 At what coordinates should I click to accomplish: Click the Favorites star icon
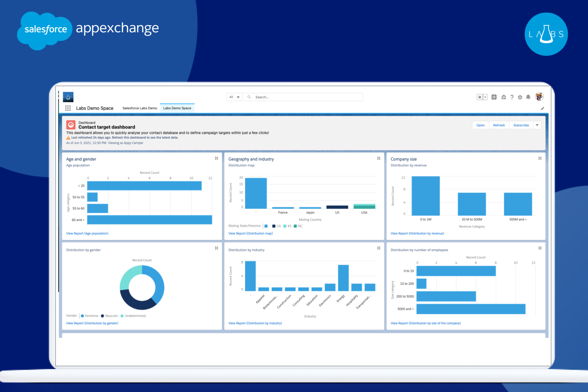pyautogui.click(x=479, y=97)
